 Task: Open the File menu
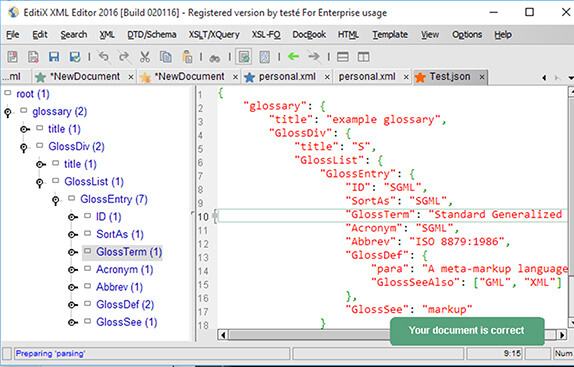point(12,35)
